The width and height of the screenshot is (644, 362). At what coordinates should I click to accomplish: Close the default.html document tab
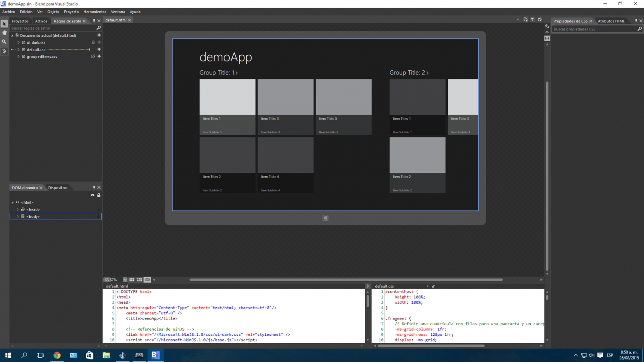pos(130,20)
